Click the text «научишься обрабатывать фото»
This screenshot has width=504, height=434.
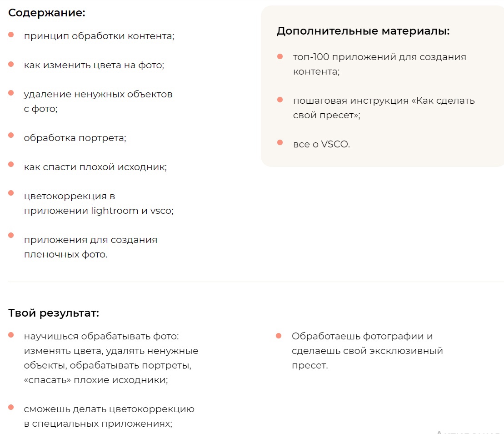point(101,336)
